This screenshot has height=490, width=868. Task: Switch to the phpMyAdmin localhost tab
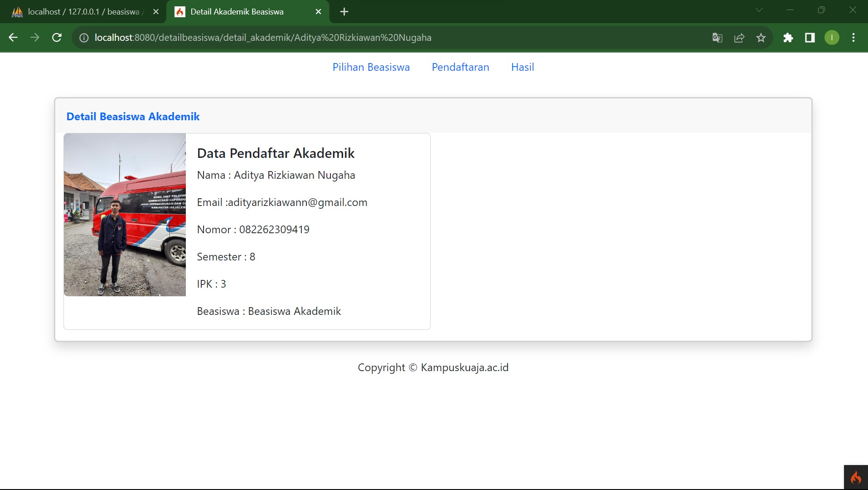click(84, 12)
